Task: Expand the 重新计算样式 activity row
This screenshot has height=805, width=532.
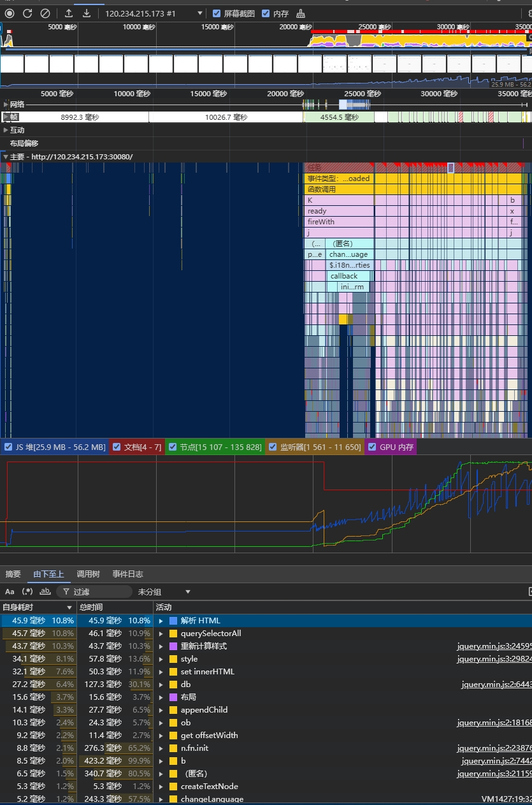Action: pyautogui.click(x=161, y=646)
